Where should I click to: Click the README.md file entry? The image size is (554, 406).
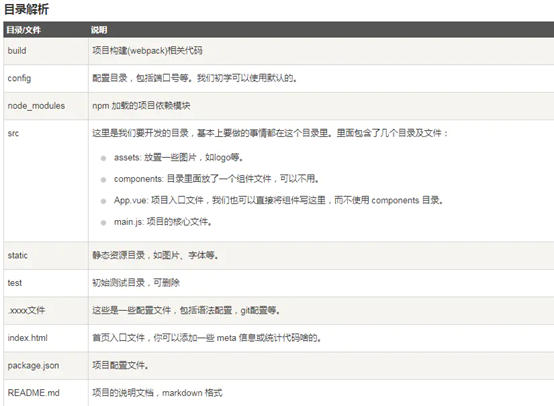click(34, 393)
